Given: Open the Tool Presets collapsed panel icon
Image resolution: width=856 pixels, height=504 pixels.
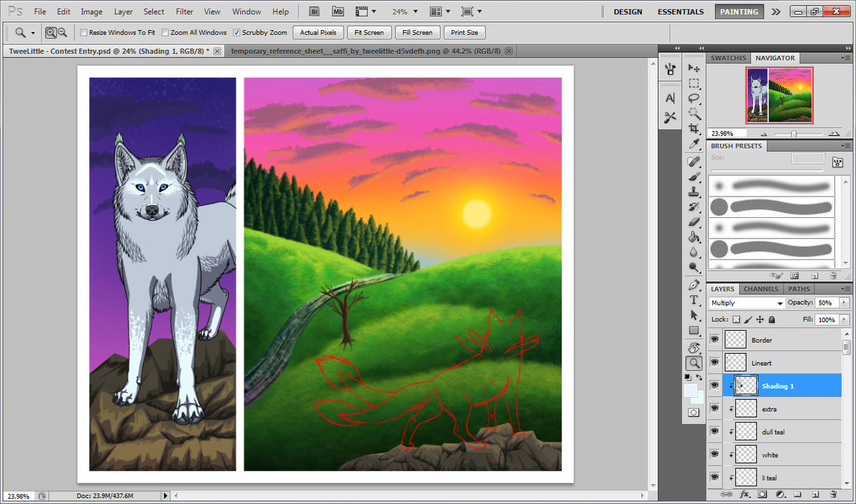Looking at the screenshot, I should (x=670, y=118).
